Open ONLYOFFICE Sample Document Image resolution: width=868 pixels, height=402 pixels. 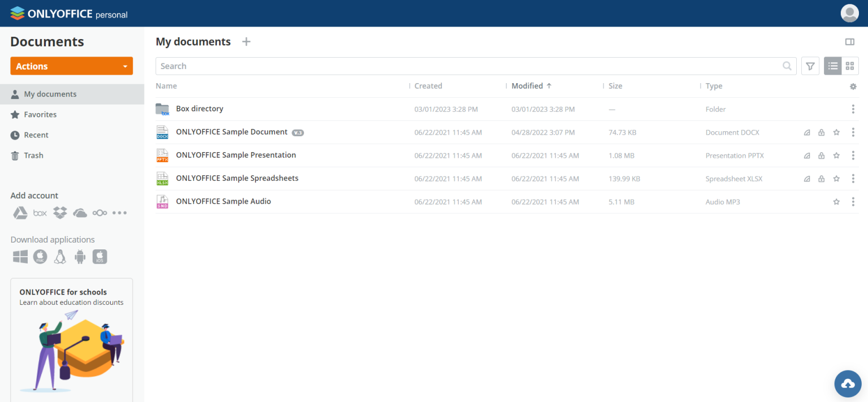pos(232,132)
